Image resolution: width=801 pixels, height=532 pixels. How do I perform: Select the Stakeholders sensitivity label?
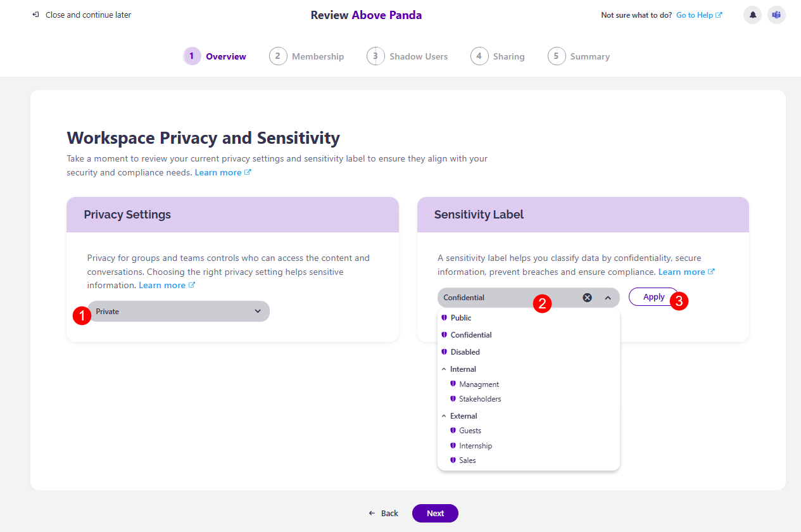tap(481, 398)
